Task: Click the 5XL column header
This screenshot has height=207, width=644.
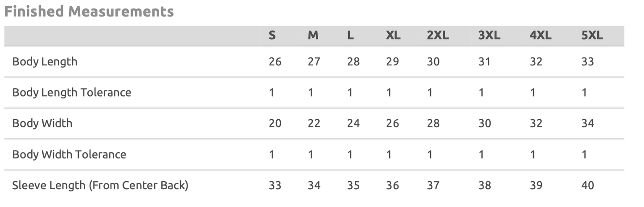Action: (x=592, y=36)
